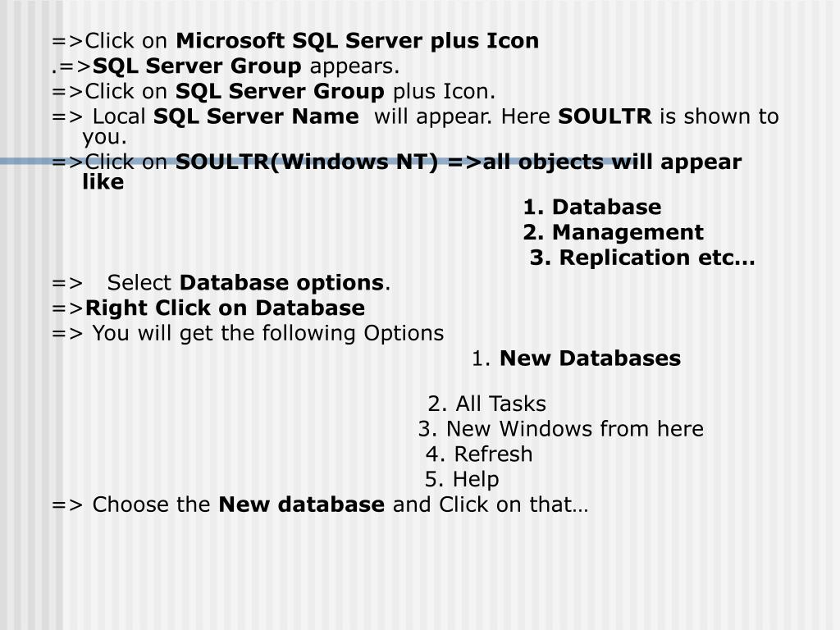
Task: Click 'all objects will appear' text
Action: pyautogui.click(x=612, y=162)
